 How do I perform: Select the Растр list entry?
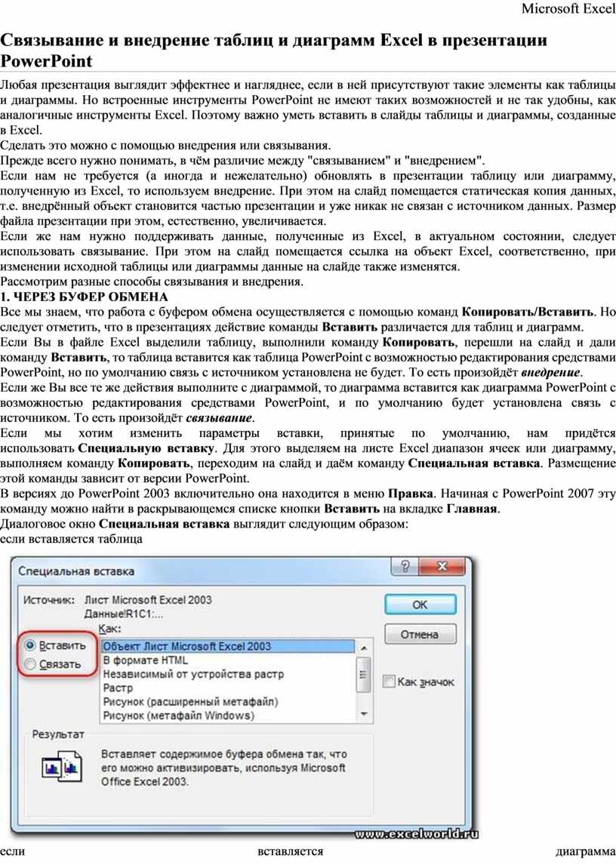[228, 688]
